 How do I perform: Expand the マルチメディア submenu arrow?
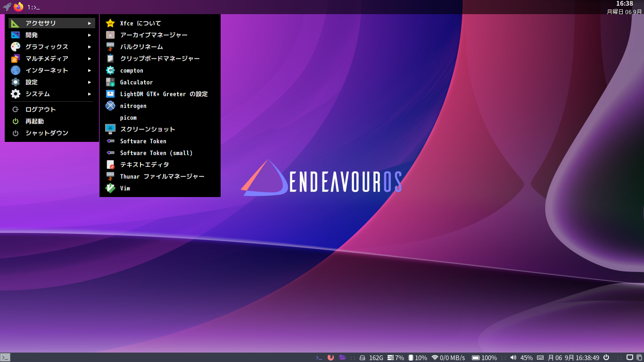pyautogui.click(x=90, y=58)
